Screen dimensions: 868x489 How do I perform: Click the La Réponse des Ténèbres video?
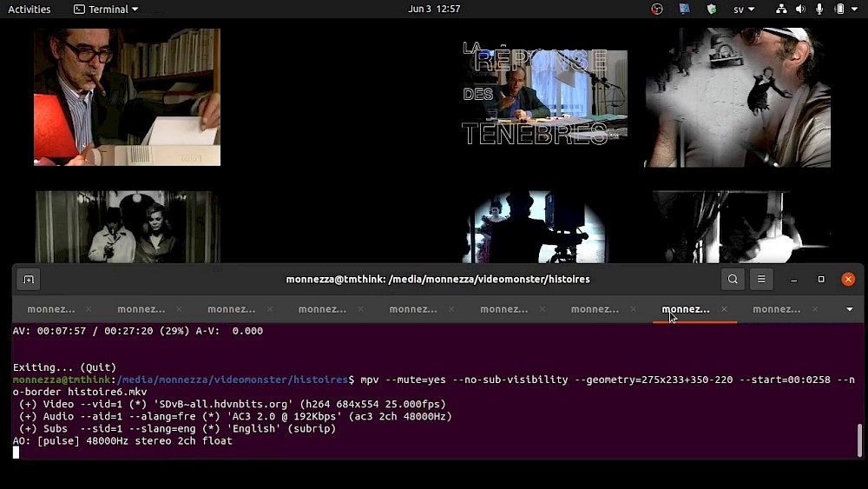click(544, 96)
